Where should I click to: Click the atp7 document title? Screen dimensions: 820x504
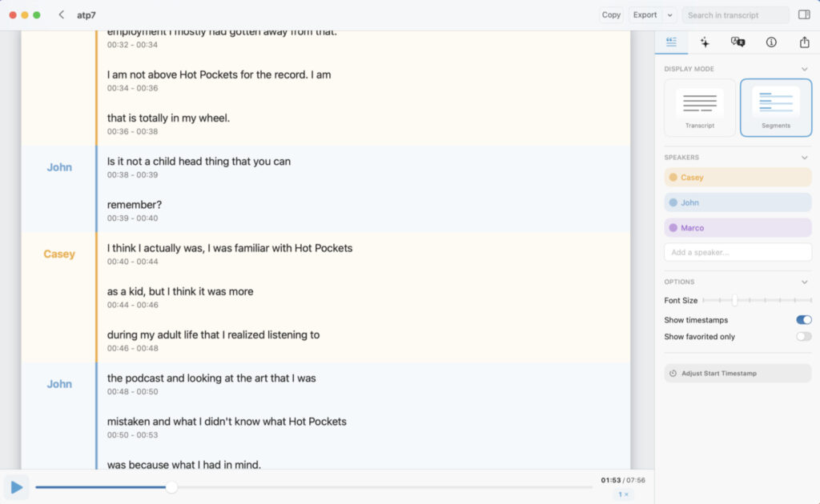click(x=86, y=15)
